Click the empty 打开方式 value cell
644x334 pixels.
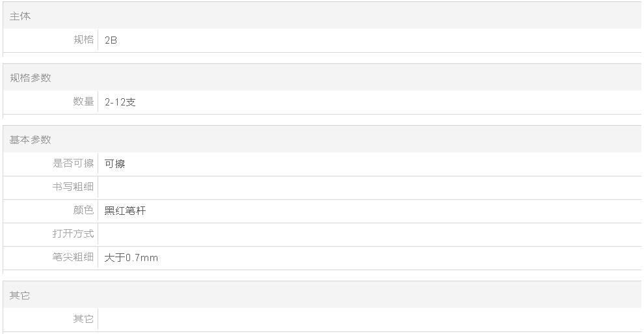point(369,234)
